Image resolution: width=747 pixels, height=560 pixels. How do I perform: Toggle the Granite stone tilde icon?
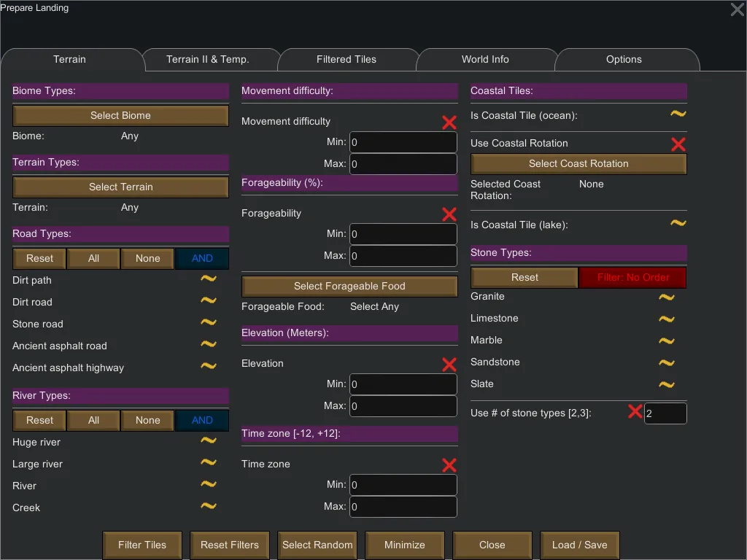coord(666,297)
